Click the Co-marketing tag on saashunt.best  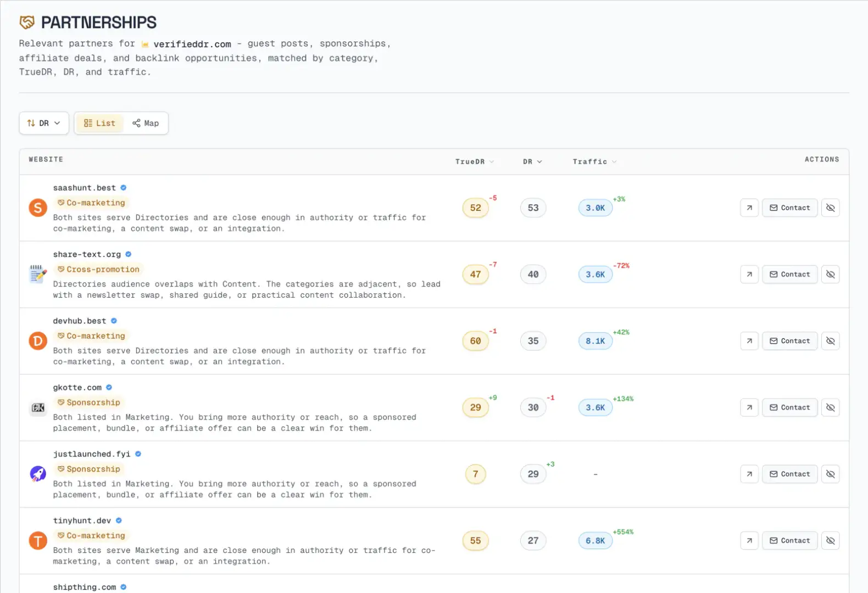click(x=92, y=203)
